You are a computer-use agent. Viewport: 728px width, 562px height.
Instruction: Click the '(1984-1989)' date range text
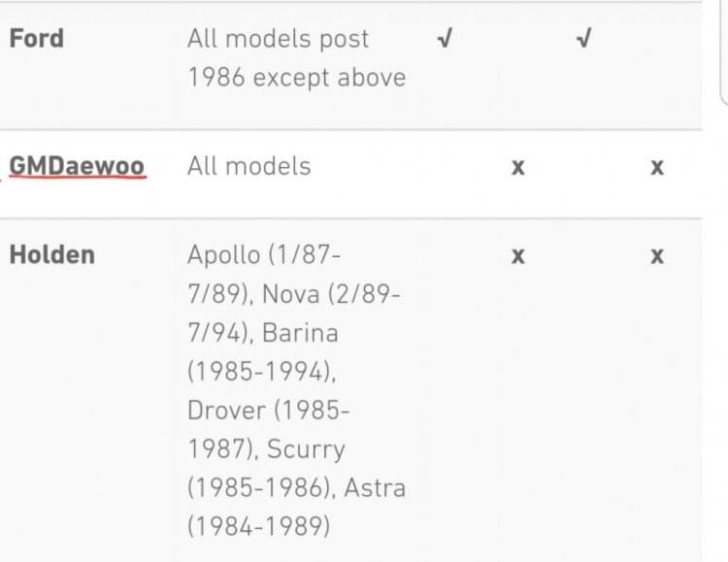click(259, 527)
